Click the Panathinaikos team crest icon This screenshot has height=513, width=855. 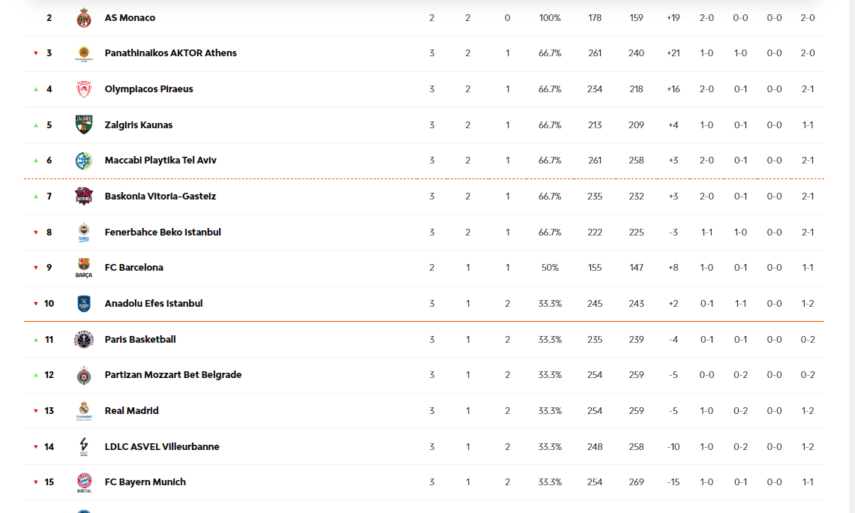pyautogui.click(x=84, y=54)
